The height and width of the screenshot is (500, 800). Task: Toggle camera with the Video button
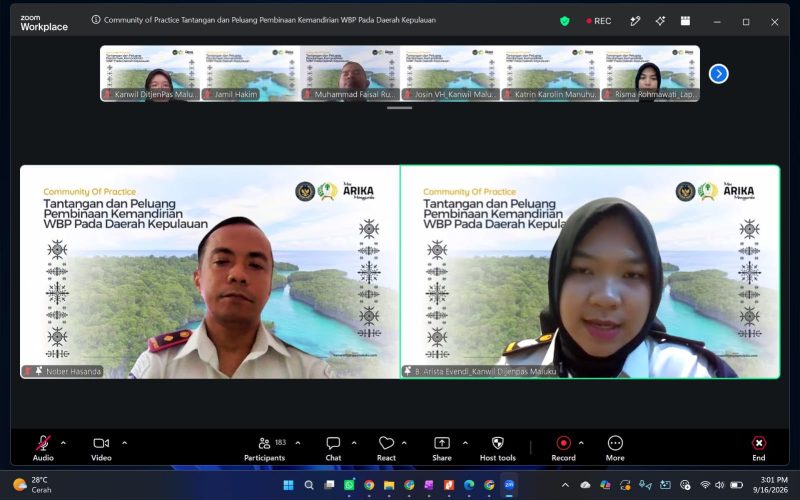coord(101,449)
